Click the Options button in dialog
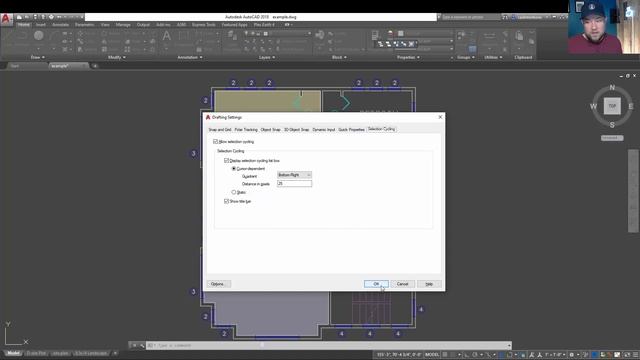 click(x=219, y=284)
